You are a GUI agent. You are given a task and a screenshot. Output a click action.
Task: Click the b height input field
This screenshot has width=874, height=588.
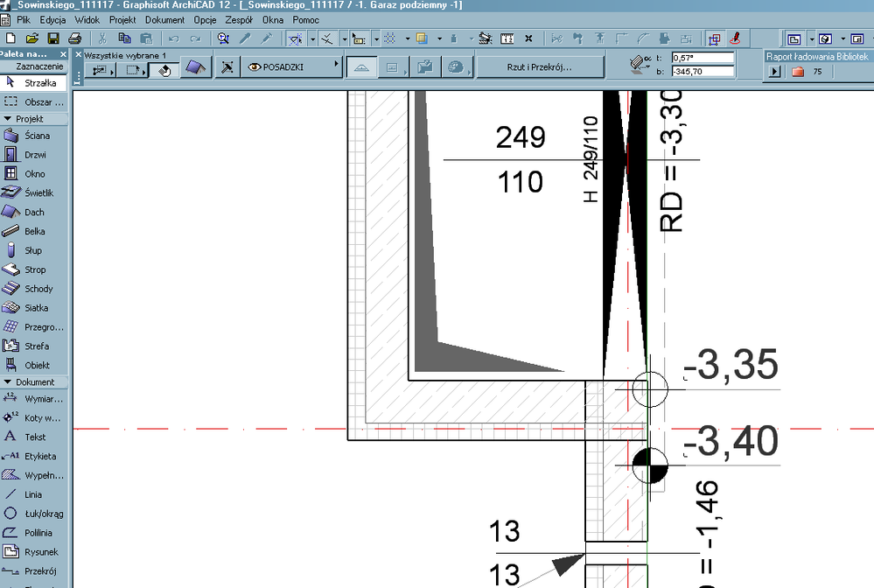(703, 72)
